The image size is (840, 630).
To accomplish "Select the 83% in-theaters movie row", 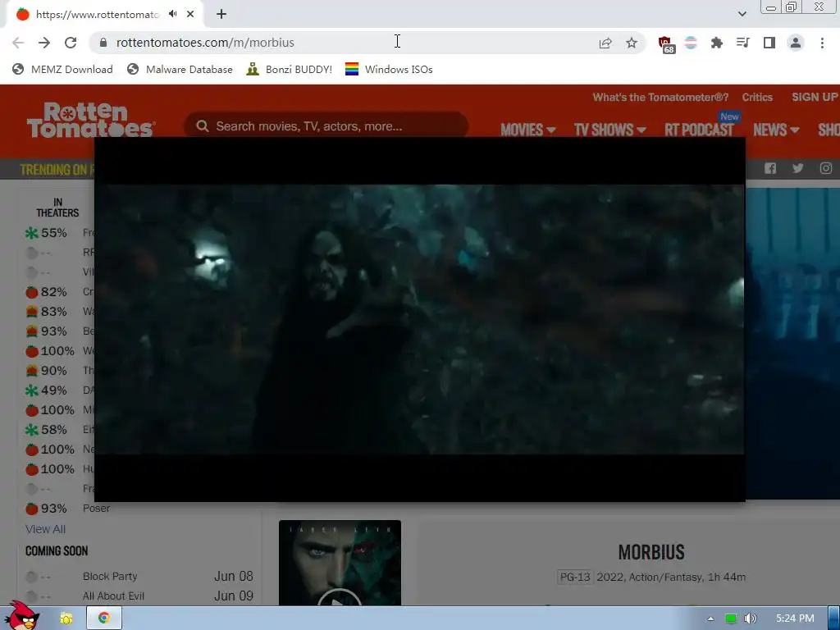I will (59, 312).
